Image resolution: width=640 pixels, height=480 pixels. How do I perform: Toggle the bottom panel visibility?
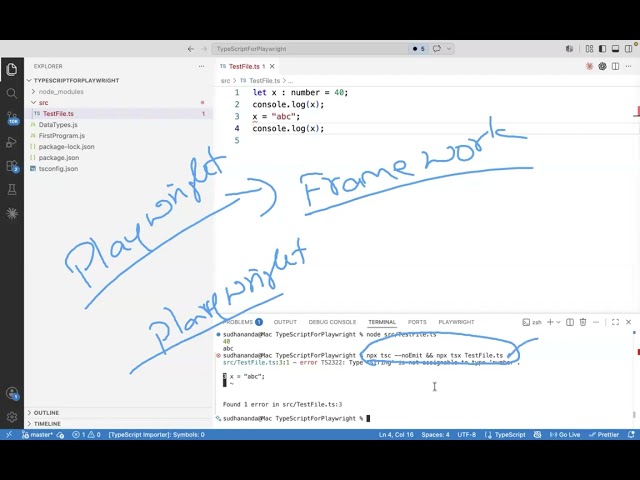click(615, 49)
